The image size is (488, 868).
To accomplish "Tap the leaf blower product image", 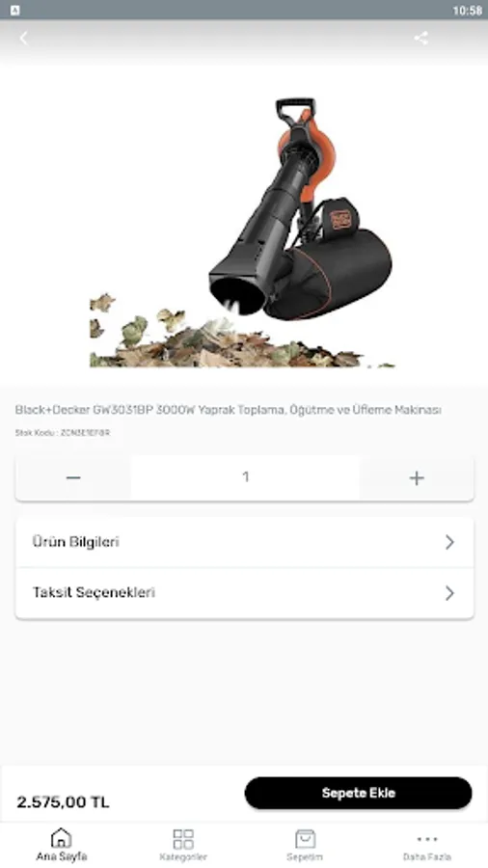I will 242,232.
